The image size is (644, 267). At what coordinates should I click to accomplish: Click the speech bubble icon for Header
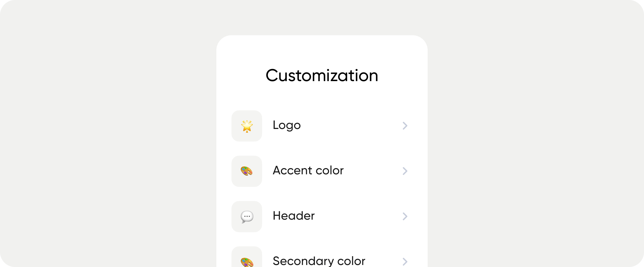pyautogui.click(x=247, y=216)
